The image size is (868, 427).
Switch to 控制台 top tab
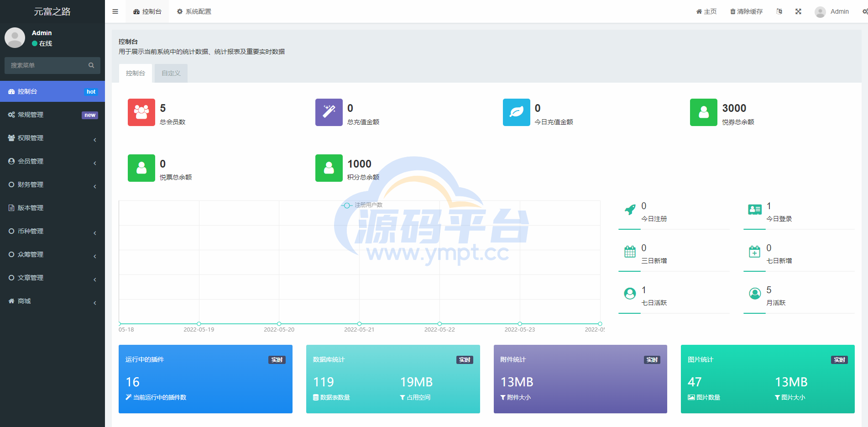coord(147,11)
